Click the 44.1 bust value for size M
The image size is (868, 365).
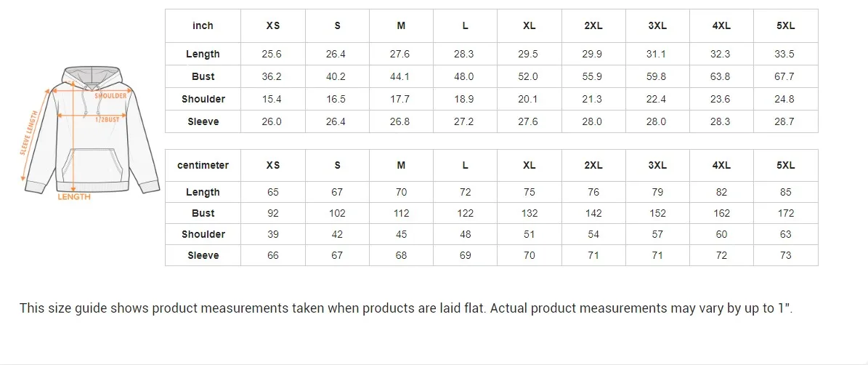point(401,76)
